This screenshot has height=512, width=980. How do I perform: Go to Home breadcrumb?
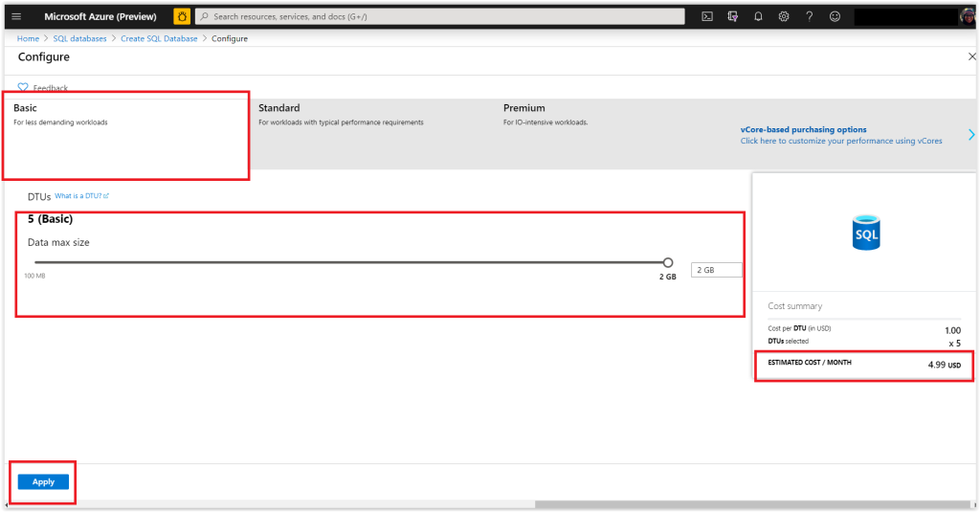pos(28,39)
